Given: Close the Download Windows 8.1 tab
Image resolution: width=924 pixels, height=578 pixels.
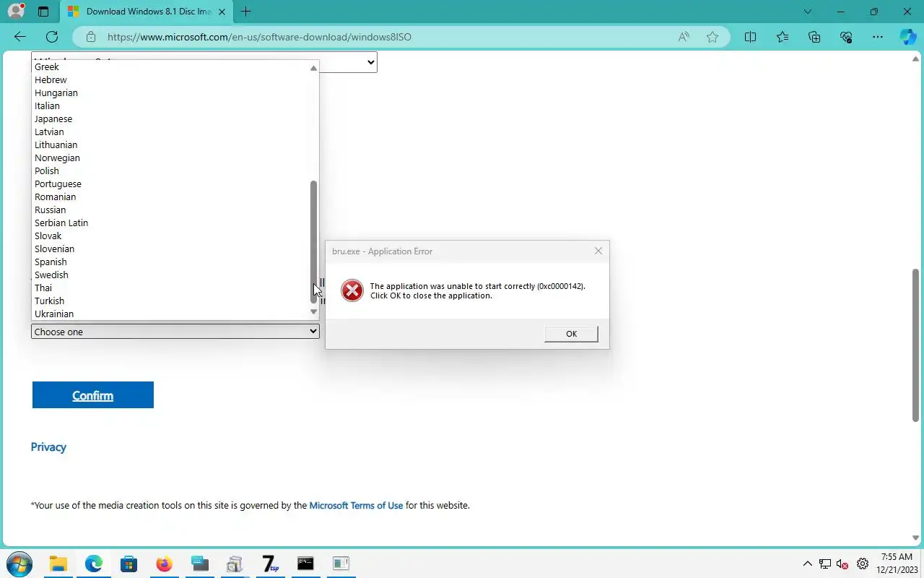Looking at the screenshot, I should tap(224, 12).
